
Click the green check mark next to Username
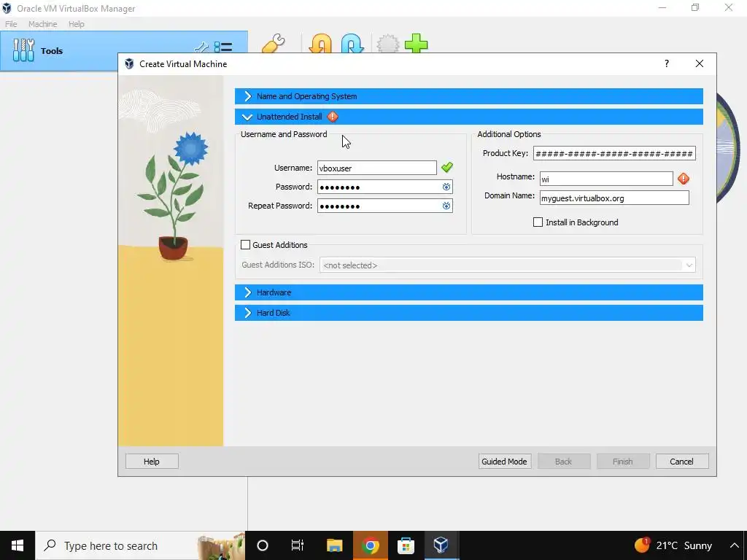[x=447, y=167]
